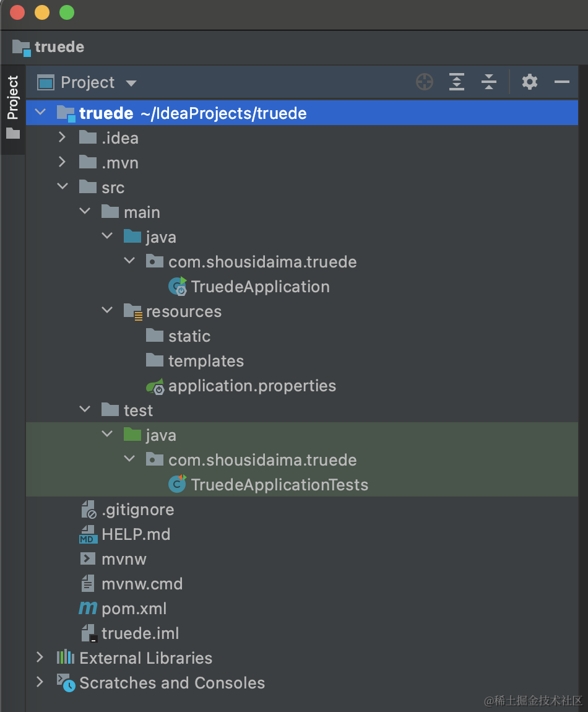
Task: Select the truede.iml file
Action: point(141,633)
